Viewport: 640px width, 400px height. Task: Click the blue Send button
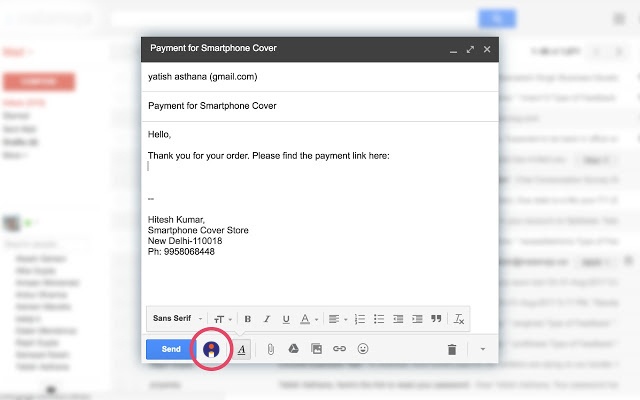171,349
